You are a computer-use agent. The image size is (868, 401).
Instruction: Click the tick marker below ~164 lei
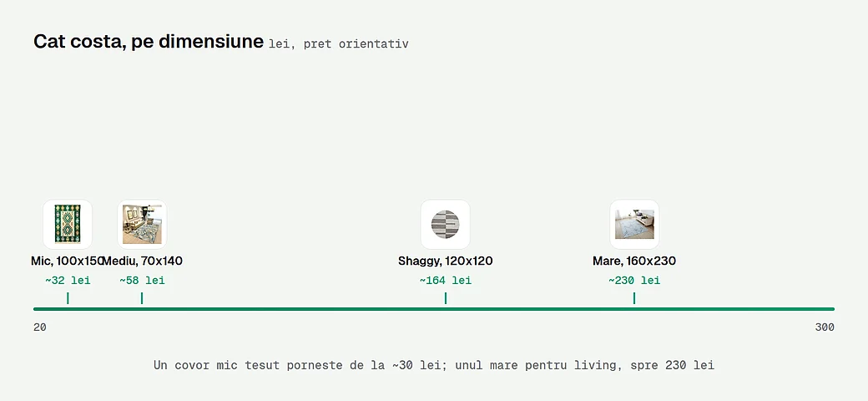[446, 298]
